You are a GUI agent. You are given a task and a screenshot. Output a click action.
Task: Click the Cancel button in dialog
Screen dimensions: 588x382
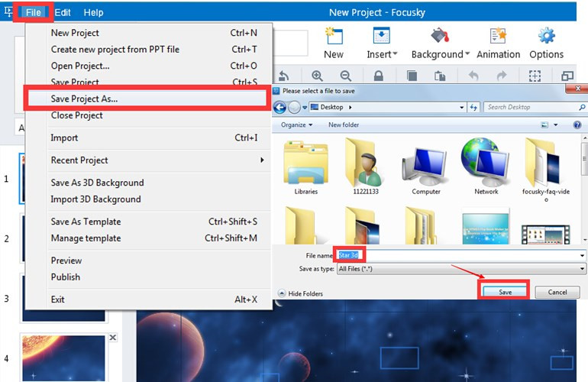coord(557,292)
